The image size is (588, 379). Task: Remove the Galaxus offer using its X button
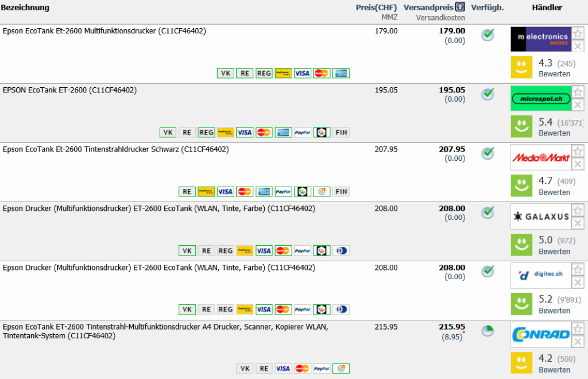578,223
